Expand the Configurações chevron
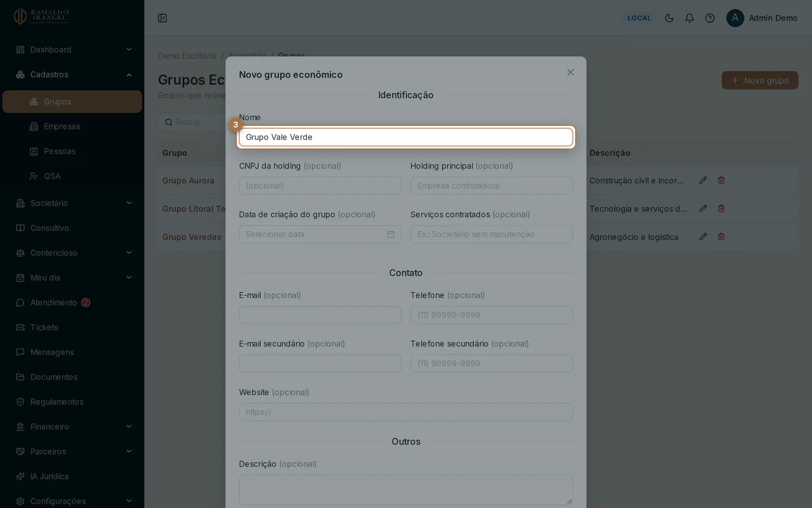 129,501
